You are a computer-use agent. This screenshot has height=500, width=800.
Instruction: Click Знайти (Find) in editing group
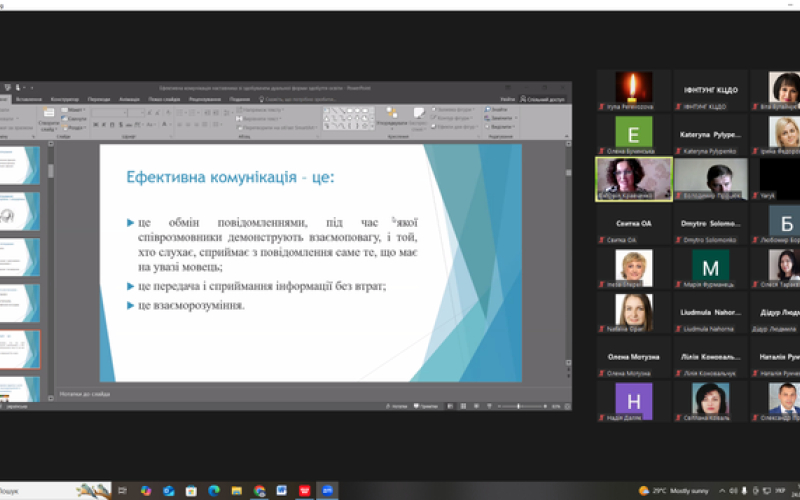click(x=496, y=109)
